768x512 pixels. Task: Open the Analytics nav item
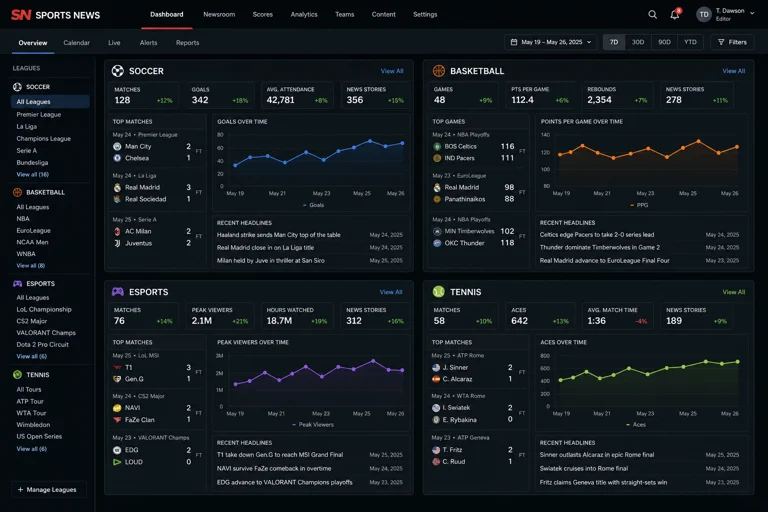pos(304,15)
